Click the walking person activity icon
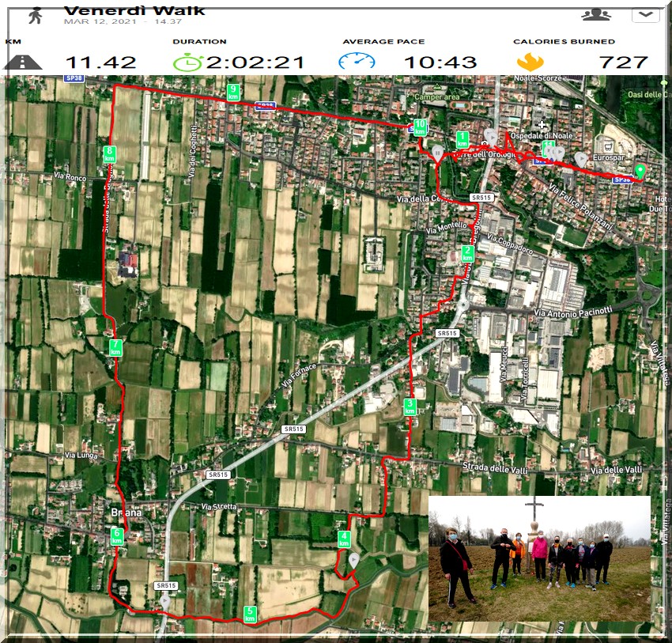 (x=35, y=16)
